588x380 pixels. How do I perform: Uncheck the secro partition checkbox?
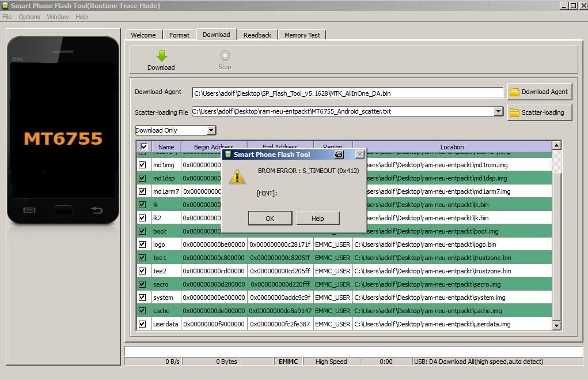(x=142, y=284)
